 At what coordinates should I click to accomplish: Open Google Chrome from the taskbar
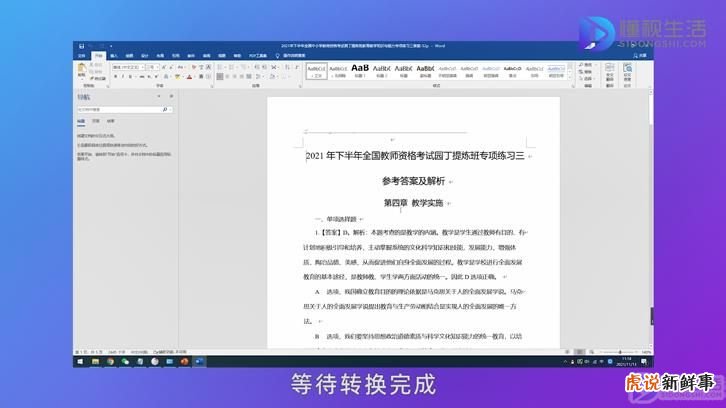(110, 362)
